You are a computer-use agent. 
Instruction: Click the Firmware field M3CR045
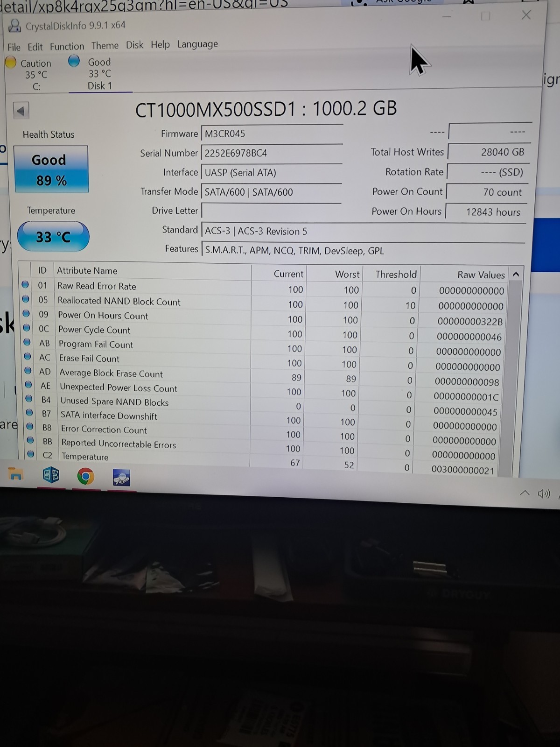tap(272, 134)
